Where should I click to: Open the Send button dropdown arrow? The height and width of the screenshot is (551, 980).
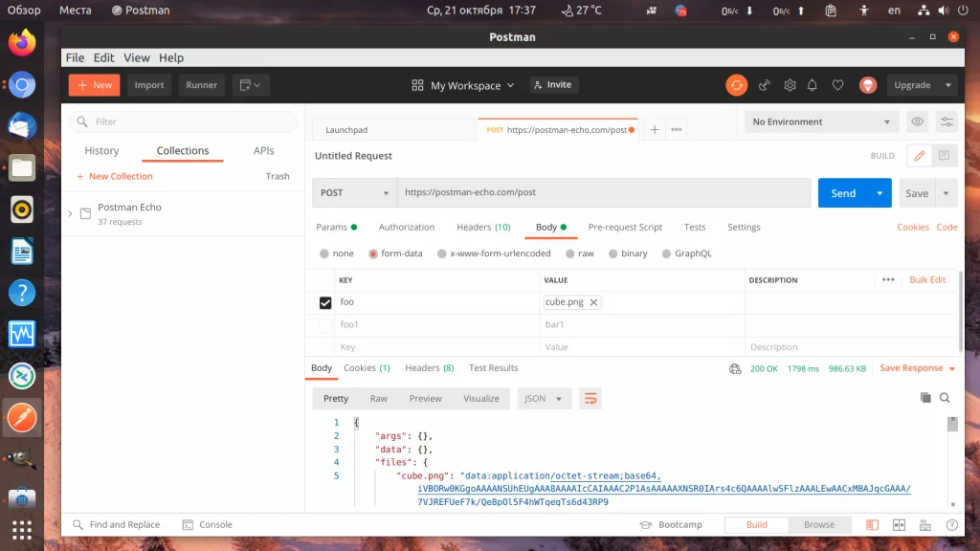(x=880, y=193)
